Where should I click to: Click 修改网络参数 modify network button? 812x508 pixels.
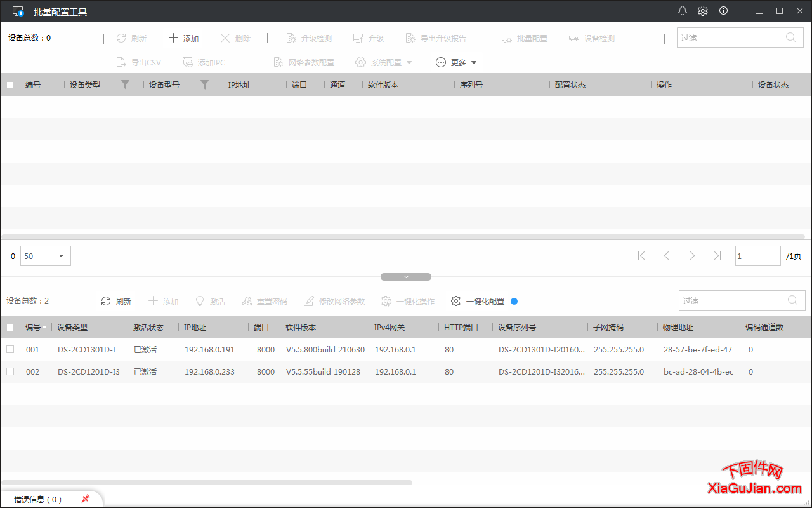point(334,301)
